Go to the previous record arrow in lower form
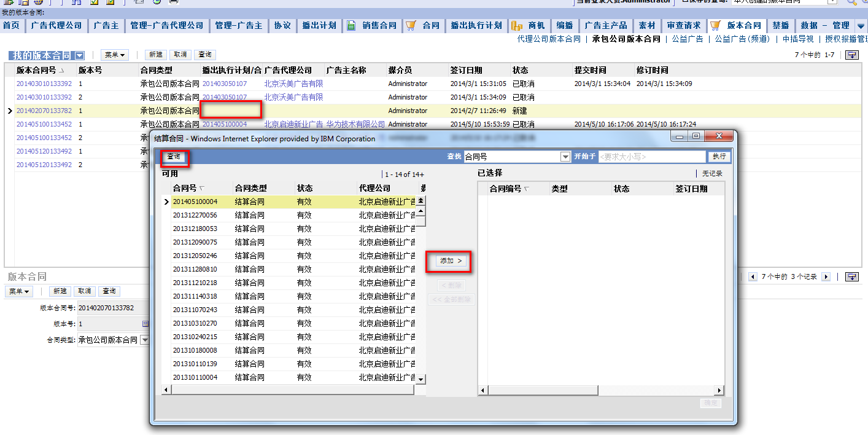The image size is (868, 435). pyautogui.click(x=753, y=277)
